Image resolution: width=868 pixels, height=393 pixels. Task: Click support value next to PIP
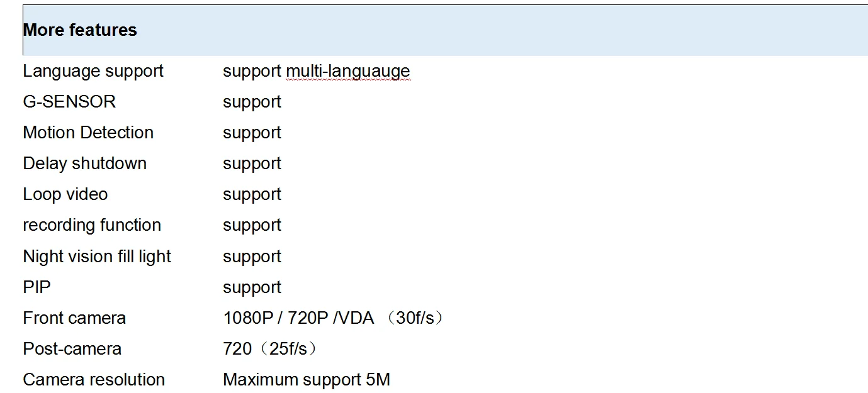point(252,288)
